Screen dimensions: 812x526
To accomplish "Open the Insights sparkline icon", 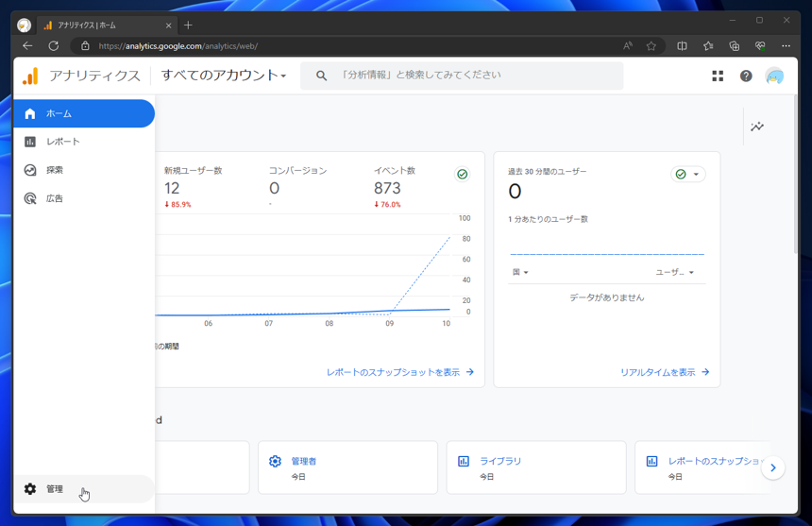I will click(757, 127).
